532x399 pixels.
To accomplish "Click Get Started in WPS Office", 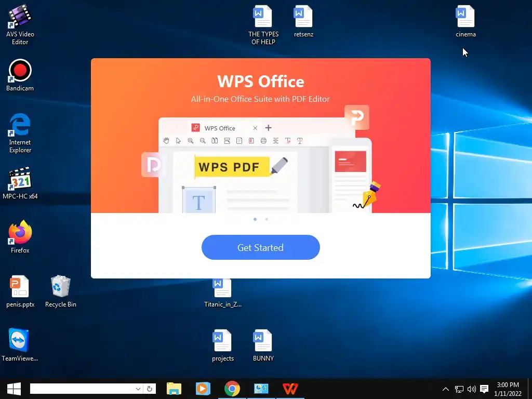I will (x=261, y=247).
